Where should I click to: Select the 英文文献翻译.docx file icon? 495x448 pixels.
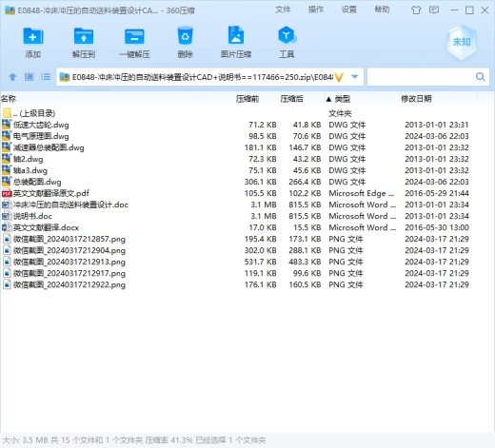pos(7,227)
